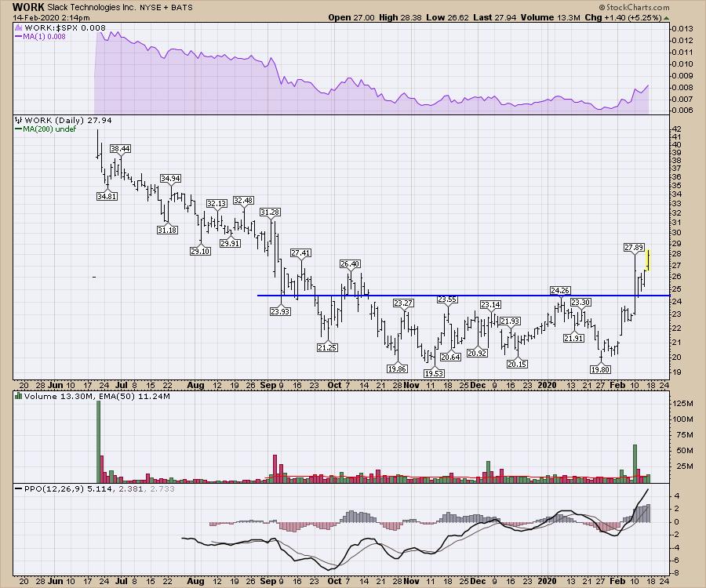Click the WORK:$SPX relative strength legend

tap(50, 28)
